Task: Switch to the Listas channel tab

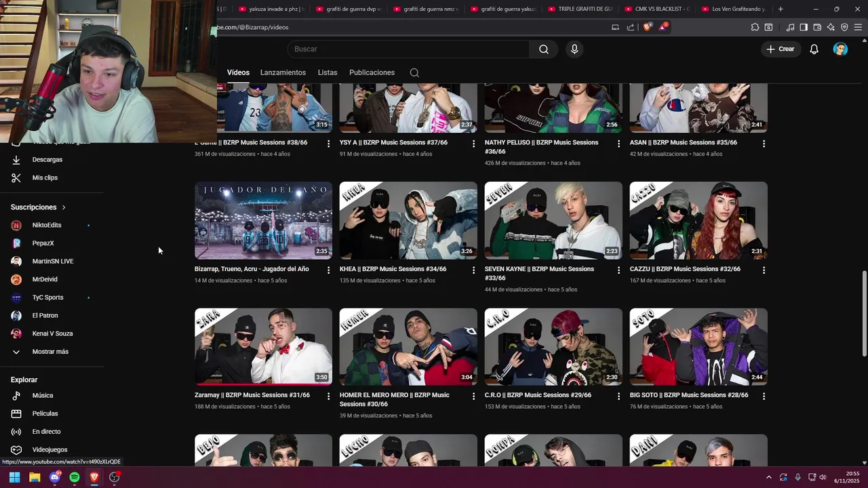Action: pos(328,73)
